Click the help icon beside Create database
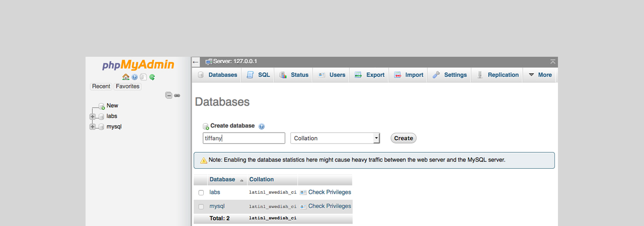 [262, 127]
